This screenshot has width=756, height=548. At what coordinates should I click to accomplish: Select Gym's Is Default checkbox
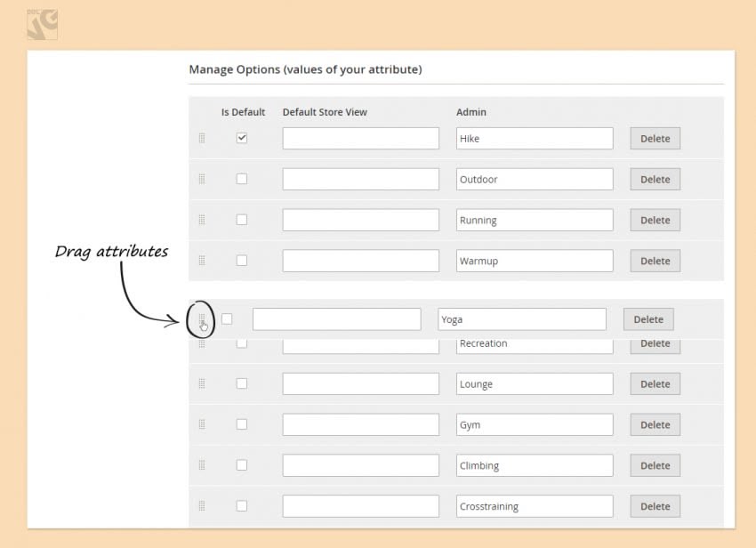[242, 424]
